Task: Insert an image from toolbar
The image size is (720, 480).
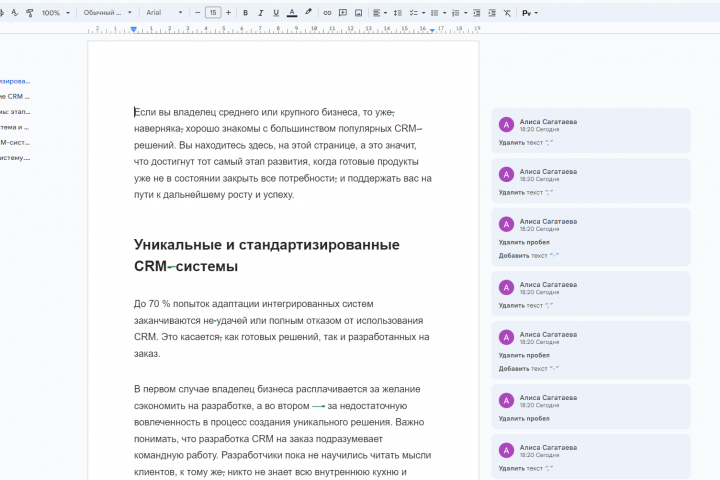Action: 358,13
